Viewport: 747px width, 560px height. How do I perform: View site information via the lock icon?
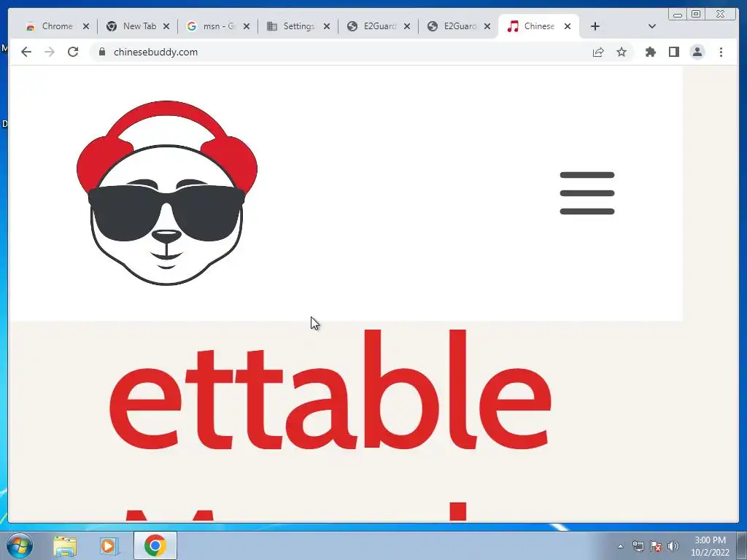coord(101,52)
